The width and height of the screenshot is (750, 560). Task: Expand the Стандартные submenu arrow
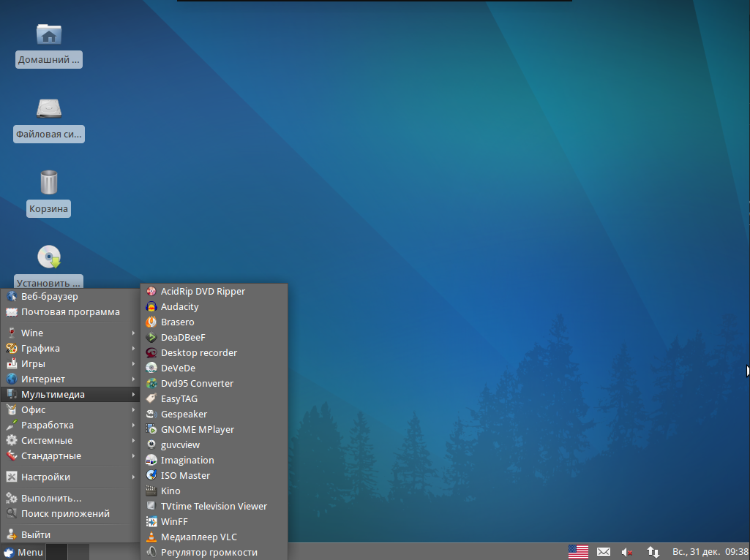133,456
